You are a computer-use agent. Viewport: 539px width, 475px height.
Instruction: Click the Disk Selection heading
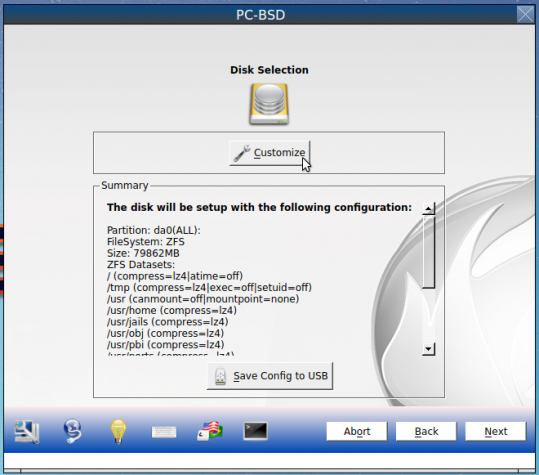click(x=269, y=70)
